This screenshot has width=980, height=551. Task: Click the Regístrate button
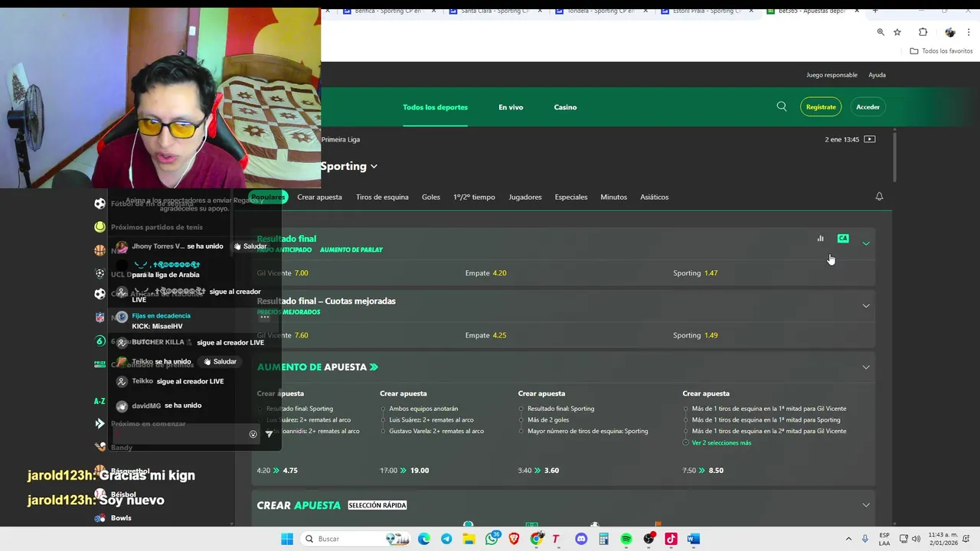(821, 107)
